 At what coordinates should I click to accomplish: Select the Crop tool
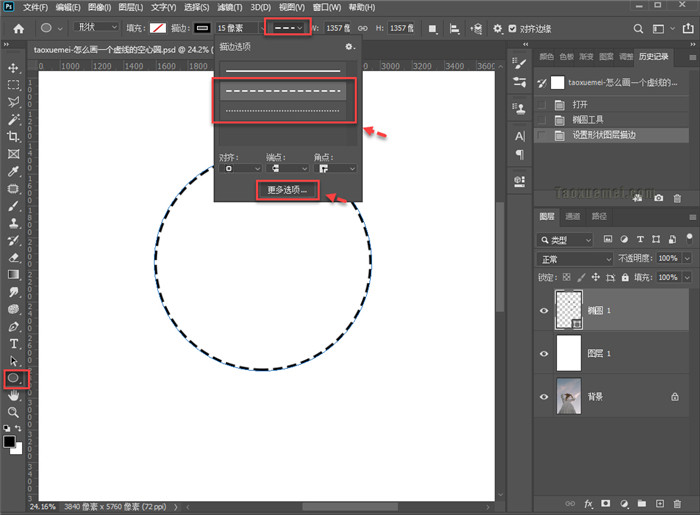coord(13,137)
